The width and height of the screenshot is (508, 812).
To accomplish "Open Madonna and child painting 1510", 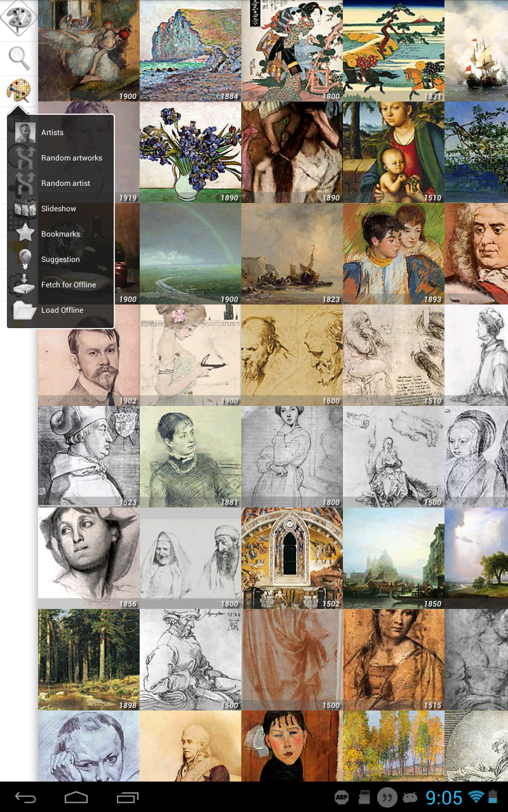I will tap(394, 152).
